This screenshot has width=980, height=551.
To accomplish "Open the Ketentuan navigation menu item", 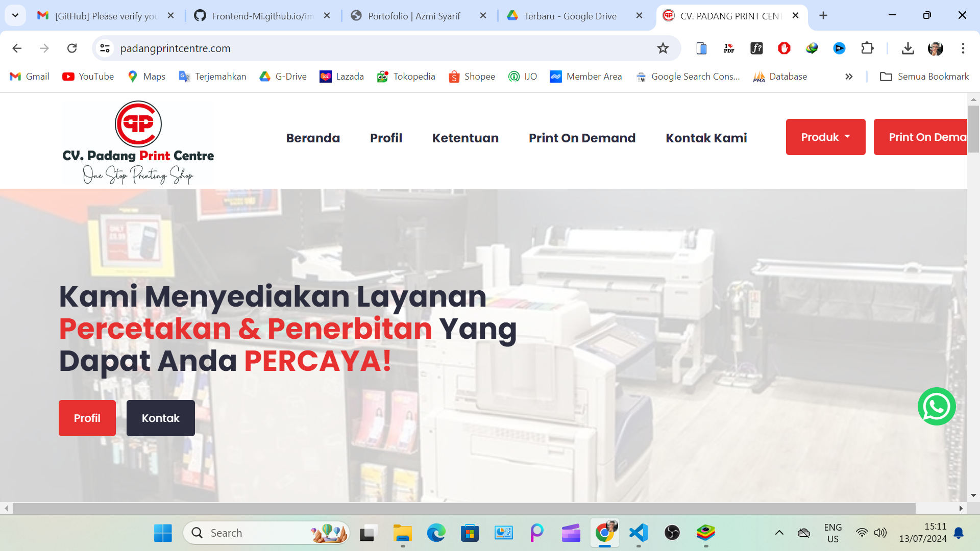I will 465,138.
